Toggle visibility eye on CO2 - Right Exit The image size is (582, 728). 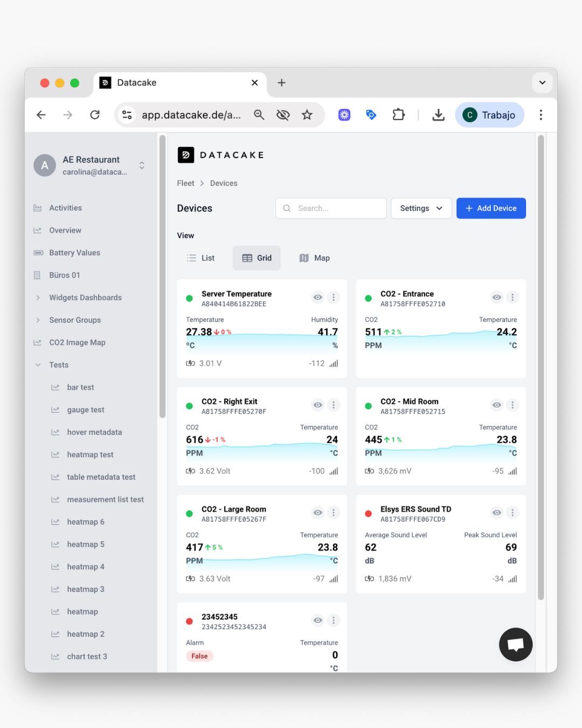click(318, 405)
